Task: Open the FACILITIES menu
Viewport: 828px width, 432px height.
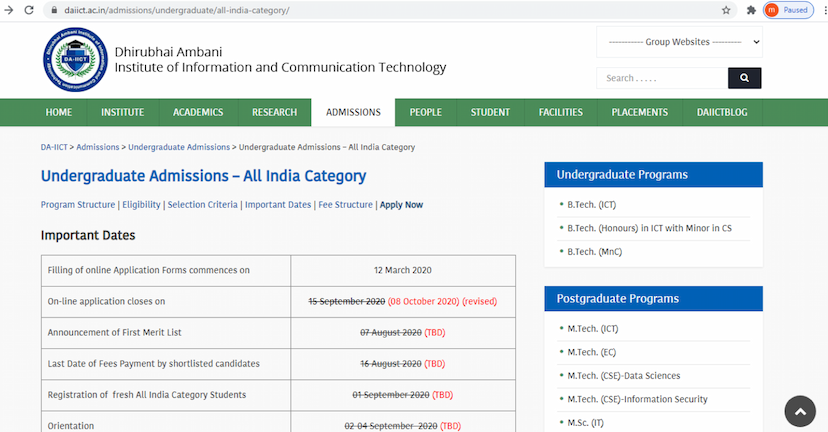Action: 561,112
